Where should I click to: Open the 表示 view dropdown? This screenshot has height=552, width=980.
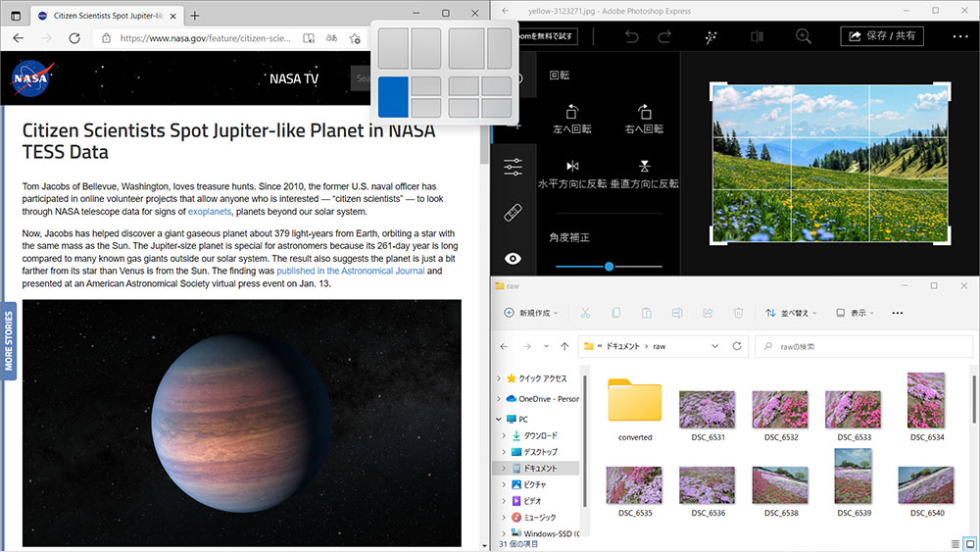tap(856, 313)
